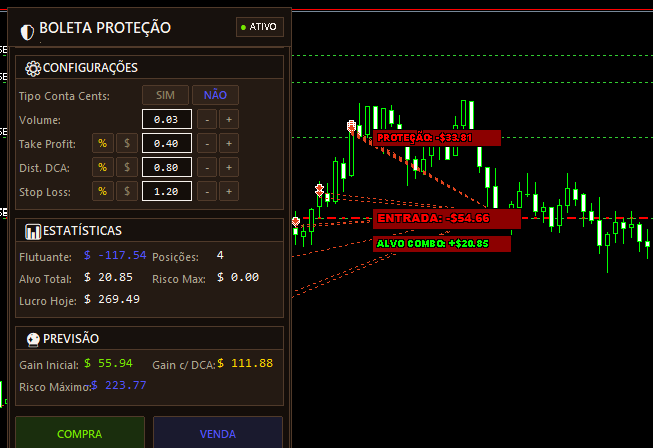Screen dimensions: 653x448
Task: Click the gear icon next to CONFIGURAÇÕES
Action: (x=33, y=68)
